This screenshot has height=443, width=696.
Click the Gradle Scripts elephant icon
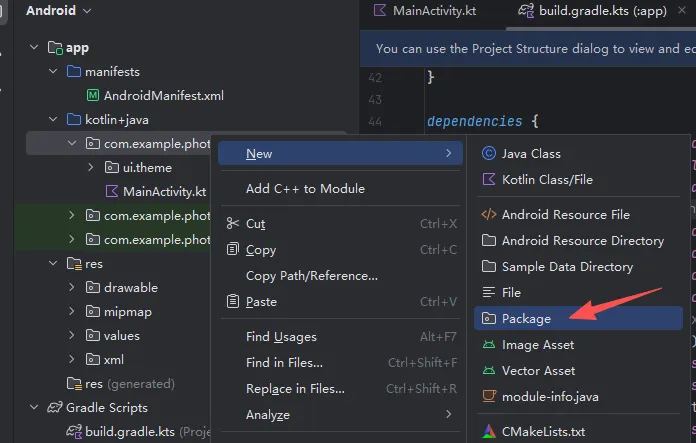point(55,407)
